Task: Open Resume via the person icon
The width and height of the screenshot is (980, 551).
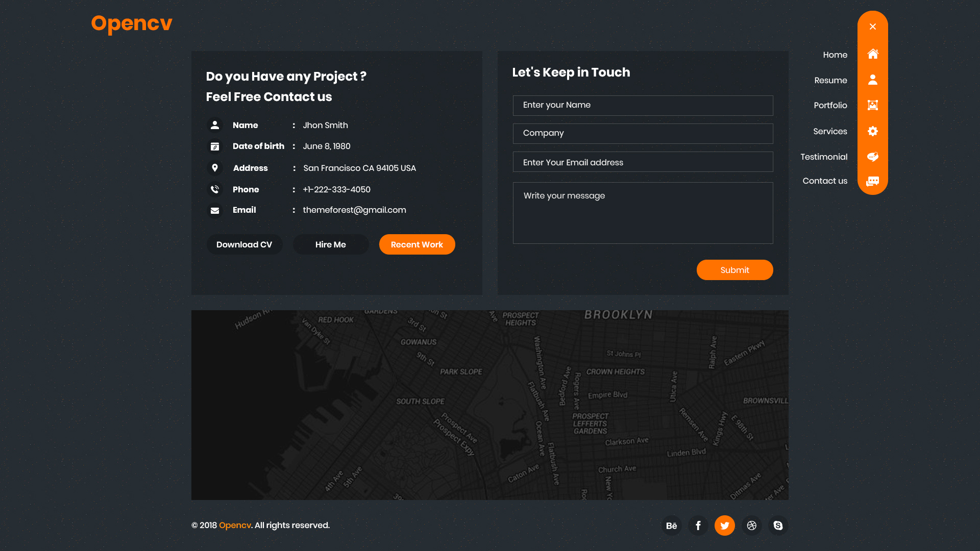Action: tap(873, 80)
